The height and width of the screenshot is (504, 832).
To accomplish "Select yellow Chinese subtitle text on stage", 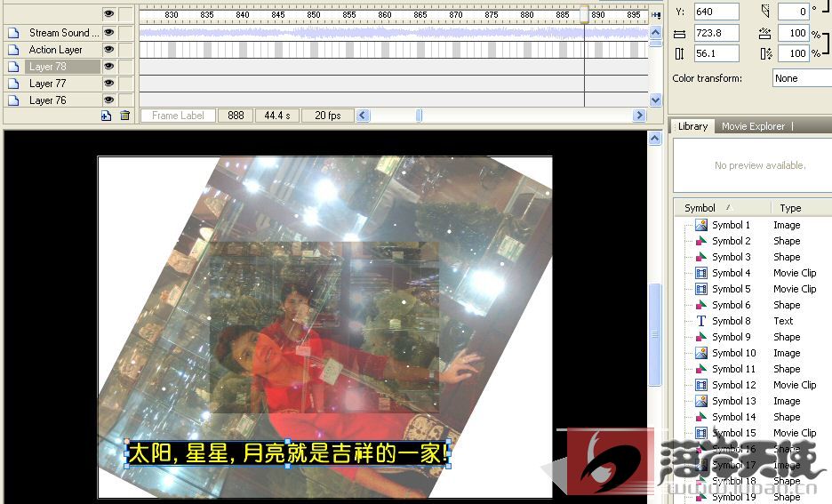I will point(288,454).
